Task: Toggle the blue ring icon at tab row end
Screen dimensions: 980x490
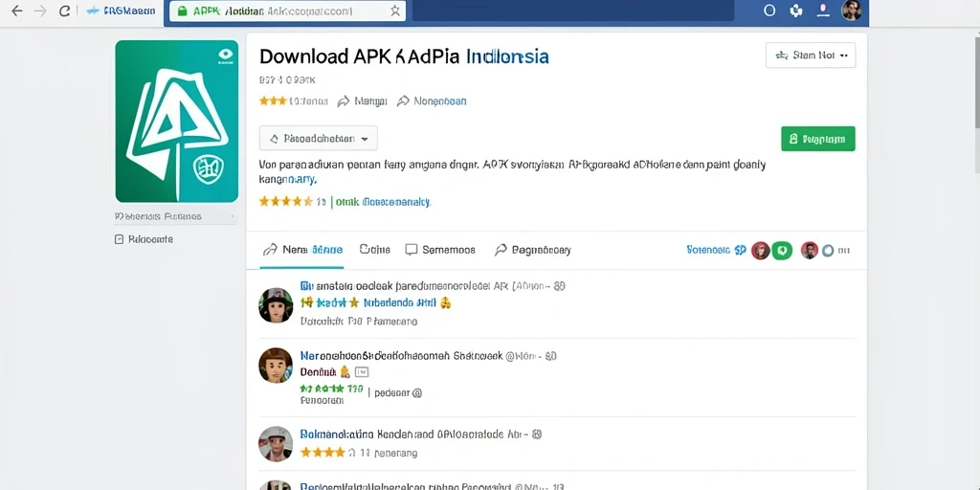Action: (828, 252)
